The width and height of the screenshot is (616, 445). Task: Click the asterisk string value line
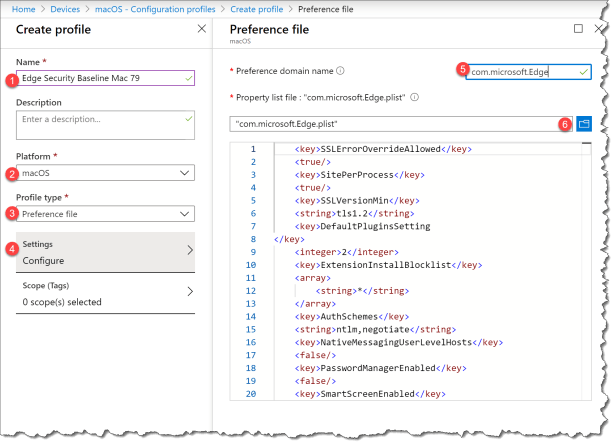362,291
